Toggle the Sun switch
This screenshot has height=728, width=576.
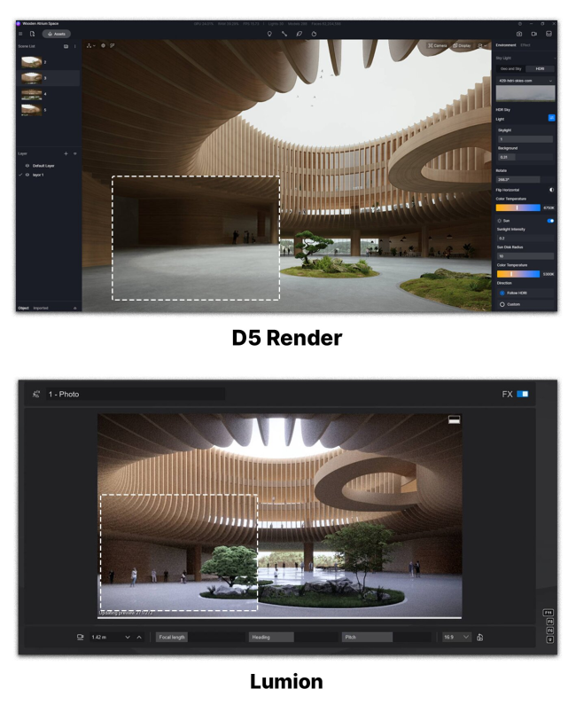550,221
